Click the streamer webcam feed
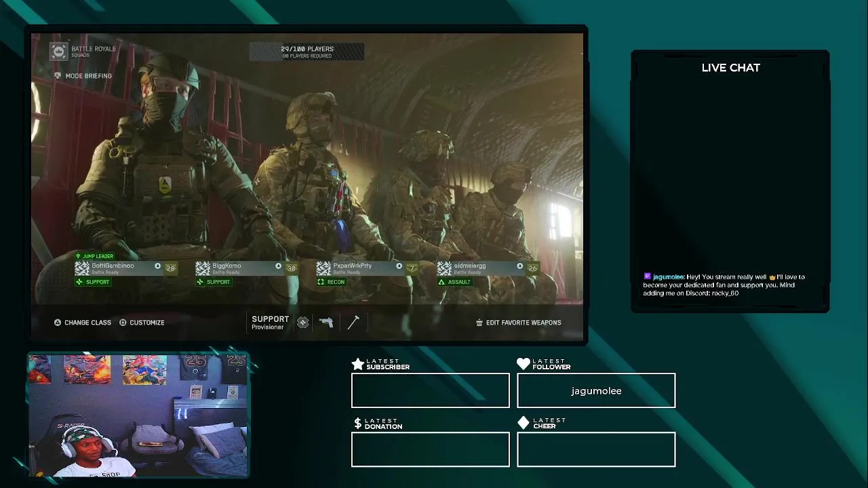Screen dimensions: 868x488 click(138, 415)
